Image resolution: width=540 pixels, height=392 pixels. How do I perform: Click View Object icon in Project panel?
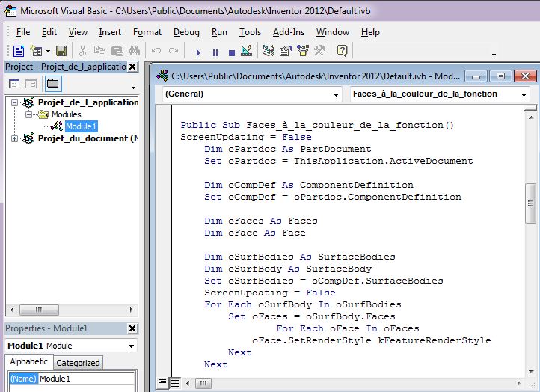point(31,84)
